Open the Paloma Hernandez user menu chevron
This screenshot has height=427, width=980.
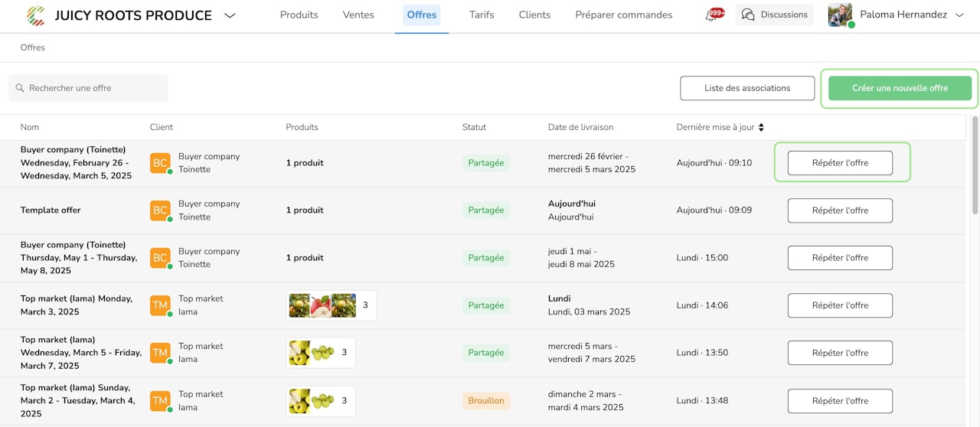tap(959, 15)
